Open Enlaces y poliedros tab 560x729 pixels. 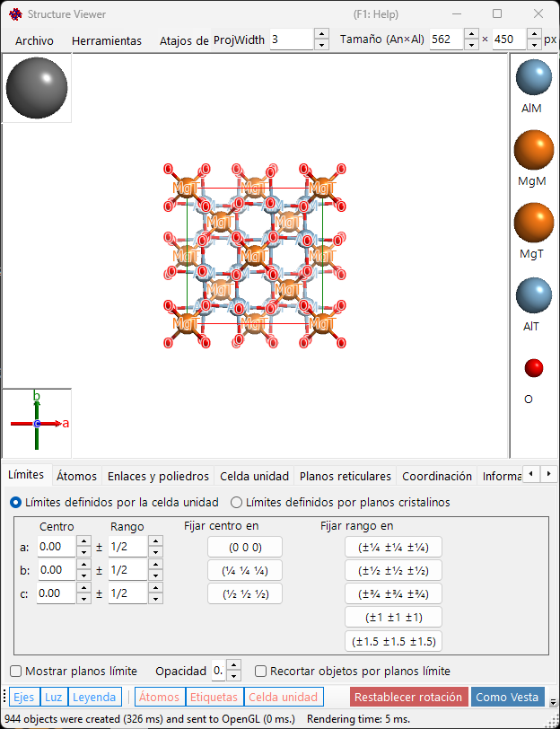(x=158, y=476)
